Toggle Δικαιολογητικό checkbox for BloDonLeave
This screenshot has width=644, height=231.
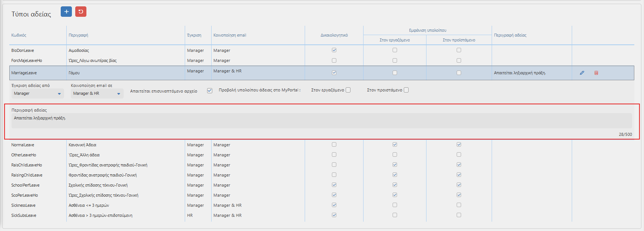[x=334, y=50]
